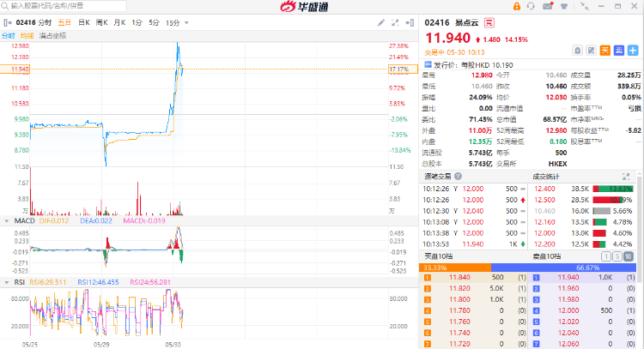Viewport: 644px width, 349px height.
Task: Switch to 周K chart tab
Action: (x=101, y=22)
